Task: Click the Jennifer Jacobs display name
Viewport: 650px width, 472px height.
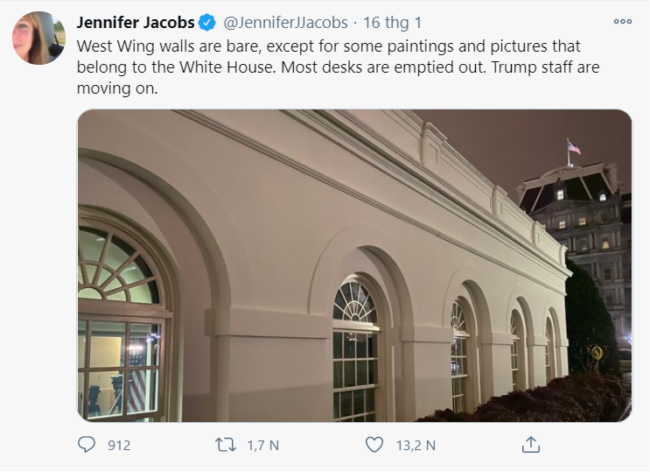Action: coord(136,22)
